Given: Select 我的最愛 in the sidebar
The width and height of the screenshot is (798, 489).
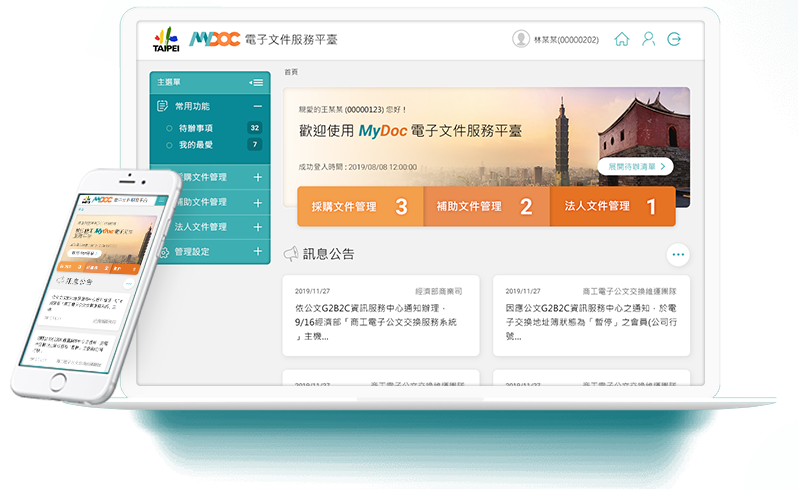Looking at the screenshot, I should (x=195, y=145).
